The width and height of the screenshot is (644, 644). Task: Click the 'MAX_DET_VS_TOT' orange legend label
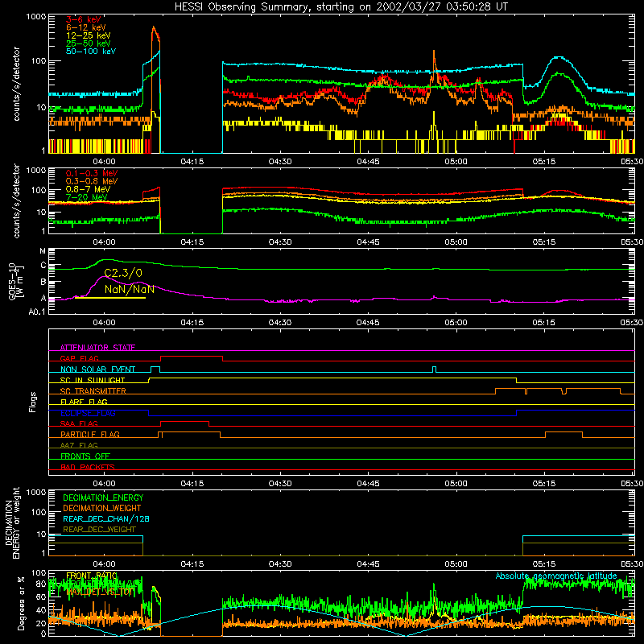(x=99, y=592)
